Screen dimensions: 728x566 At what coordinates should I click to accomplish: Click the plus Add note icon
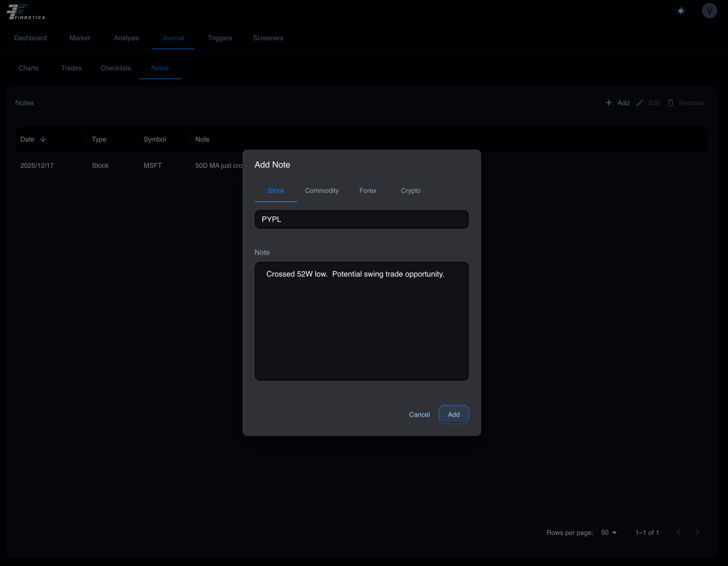pos(609,103)
